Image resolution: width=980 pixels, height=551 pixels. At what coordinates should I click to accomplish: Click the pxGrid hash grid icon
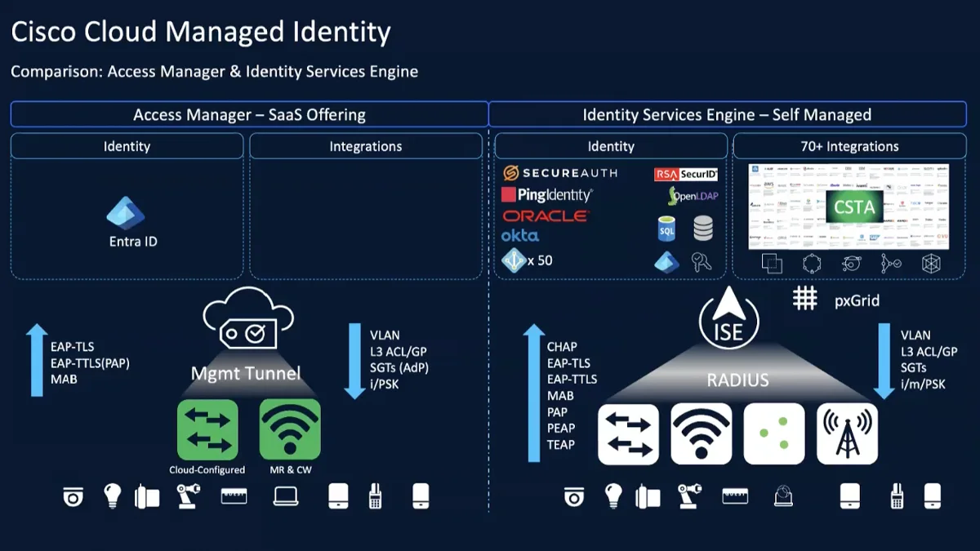[805, 299]
